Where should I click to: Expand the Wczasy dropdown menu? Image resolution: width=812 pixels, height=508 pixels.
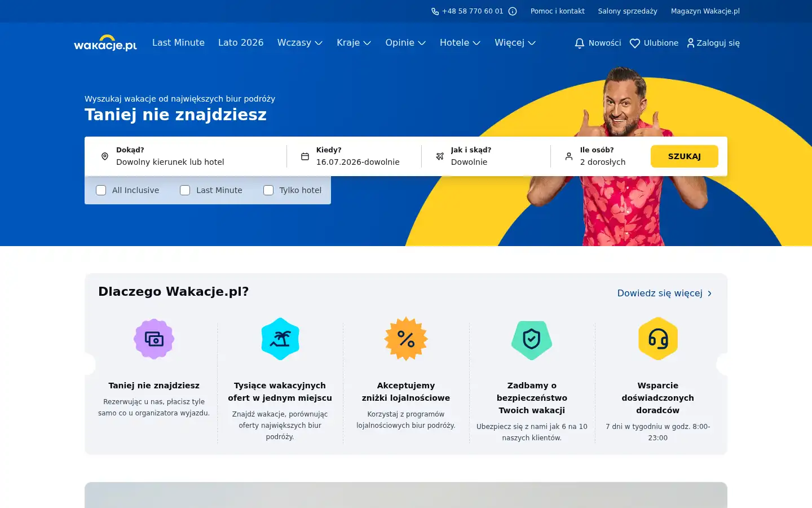300,43
